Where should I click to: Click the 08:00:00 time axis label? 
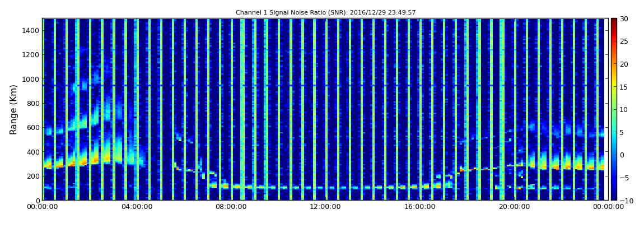point(231,207)
